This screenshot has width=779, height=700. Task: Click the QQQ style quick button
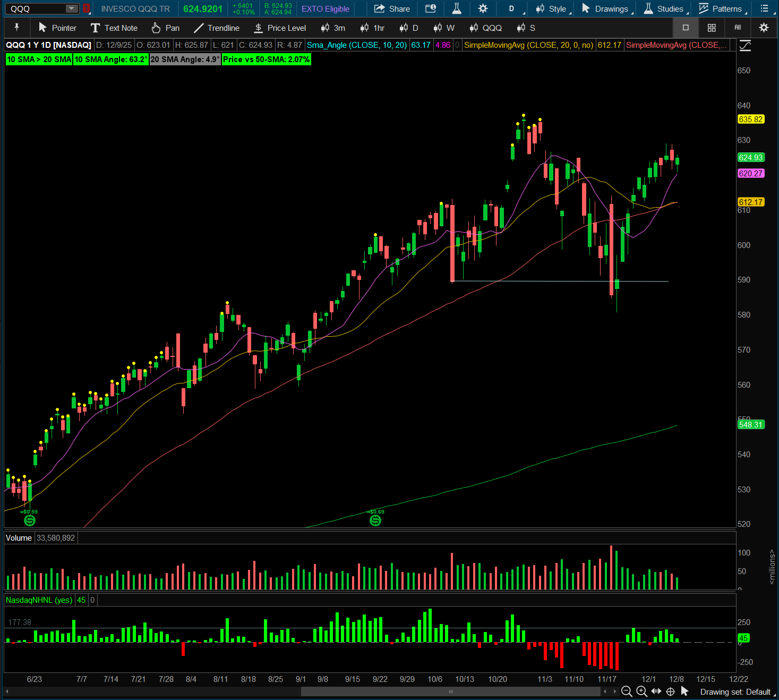point(485,28)
